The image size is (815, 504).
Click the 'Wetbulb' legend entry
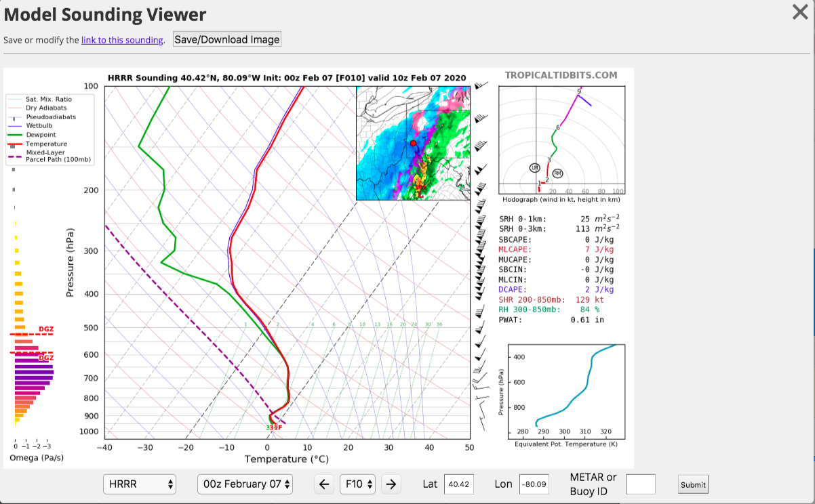pos(39,126)
